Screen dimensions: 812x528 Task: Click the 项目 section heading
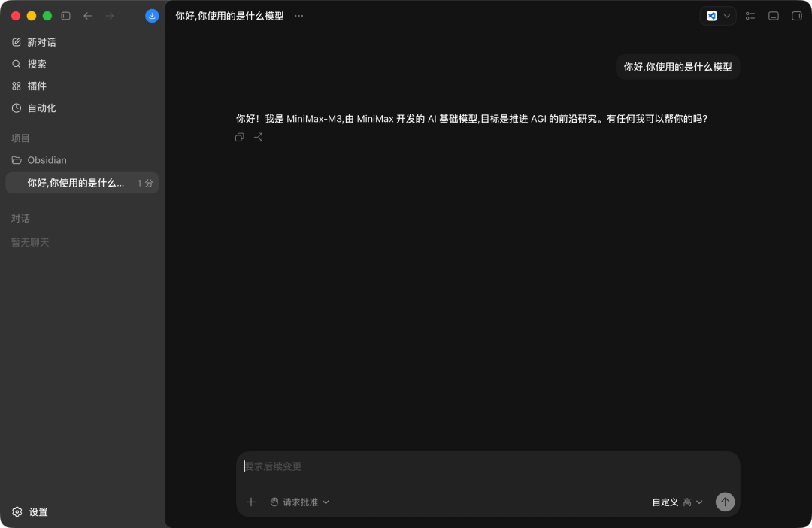pos(20,138)
